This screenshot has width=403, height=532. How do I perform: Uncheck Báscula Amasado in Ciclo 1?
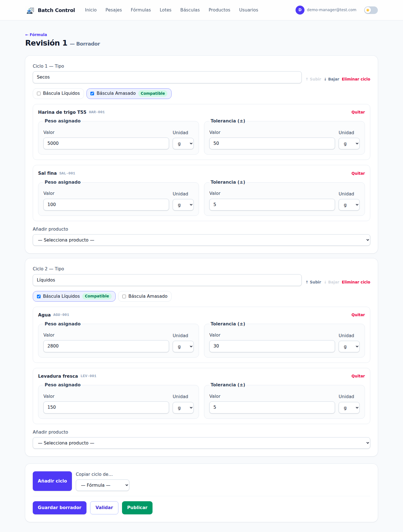click(92, 94)
